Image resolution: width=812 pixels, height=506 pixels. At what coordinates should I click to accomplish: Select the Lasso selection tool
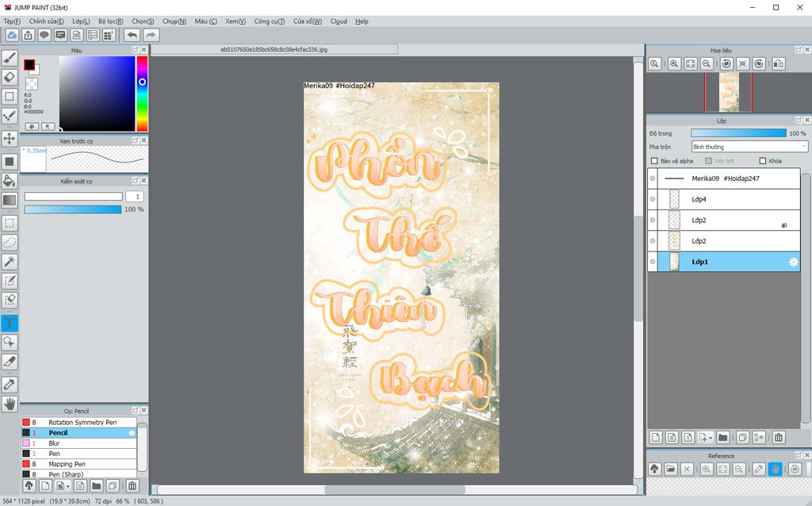(x=10, y=243)
